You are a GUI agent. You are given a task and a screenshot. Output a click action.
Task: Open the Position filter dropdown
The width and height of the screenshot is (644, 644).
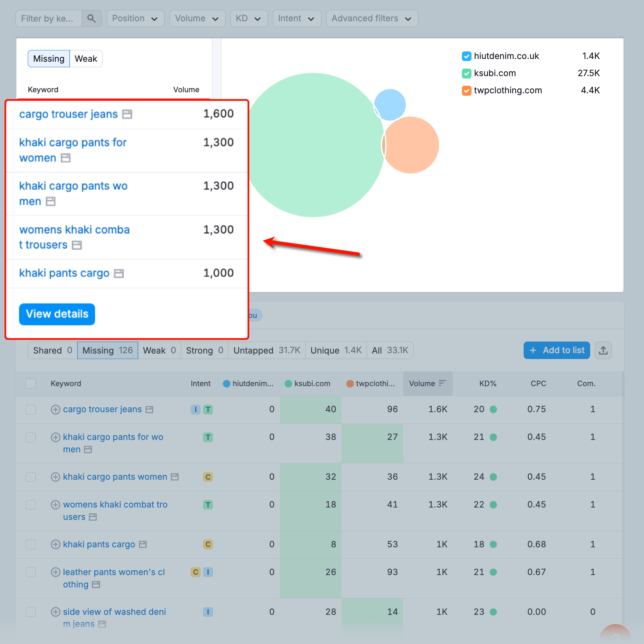point(135,18)
